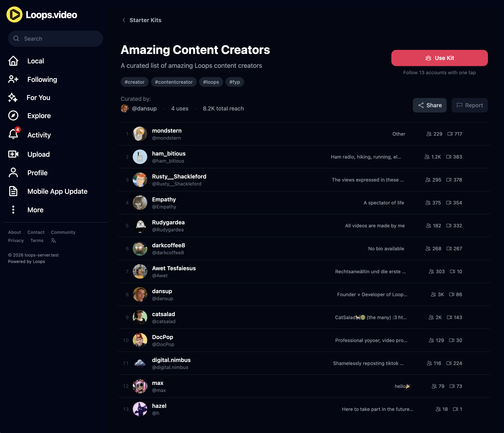Open curator @dansup profile link
504x433 pixels.
[144, 109]
